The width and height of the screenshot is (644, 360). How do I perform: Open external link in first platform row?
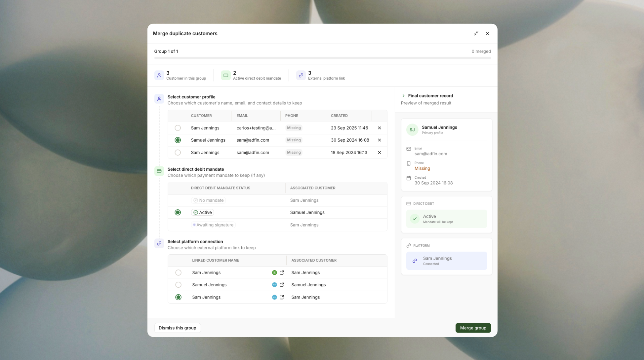(282, 272)
